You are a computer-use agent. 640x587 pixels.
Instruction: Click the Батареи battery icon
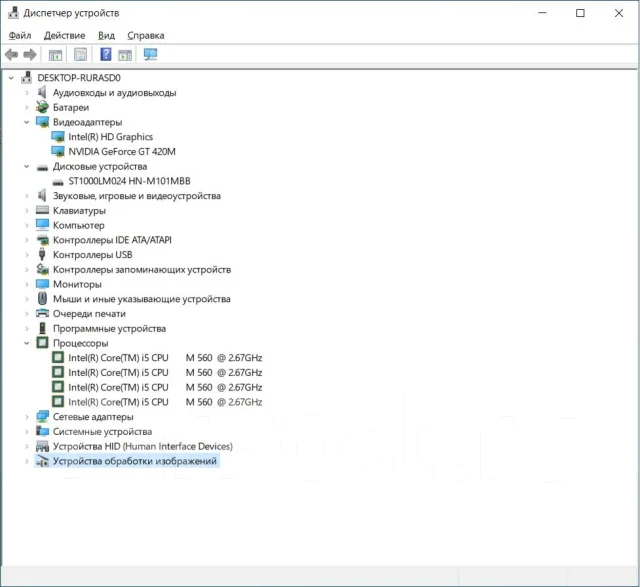pyautogui.click(x=42, y=107)
